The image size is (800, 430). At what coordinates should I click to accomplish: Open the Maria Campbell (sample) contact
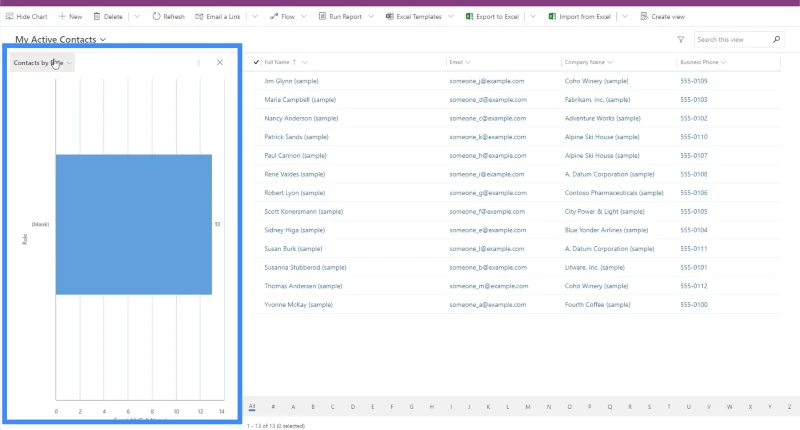(x=300, y=99)
